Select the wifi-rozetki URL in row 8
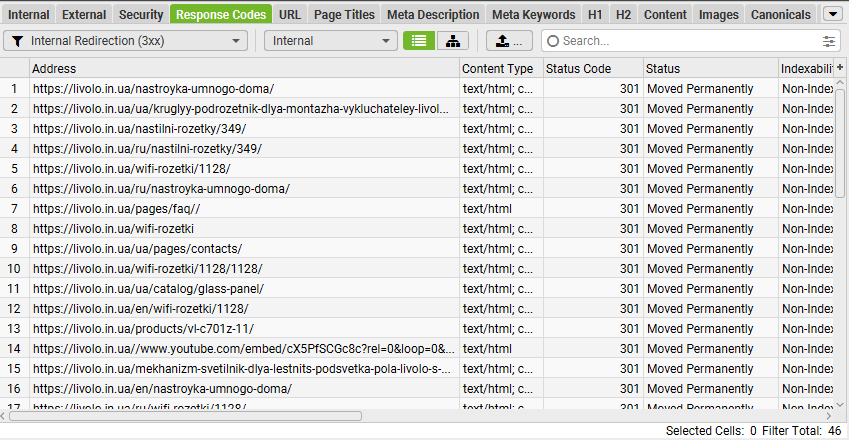This screenshot has height=440, width=849. (113, 229)
